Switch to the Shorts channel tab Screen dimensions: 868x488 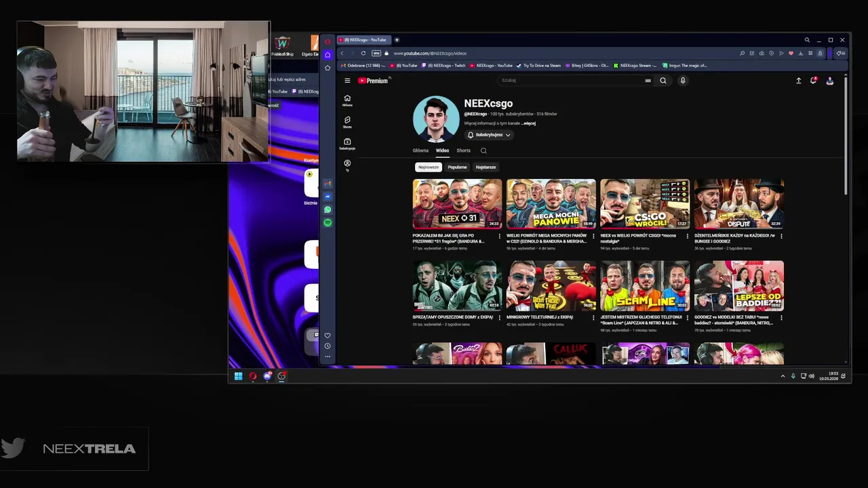tap(463, 150)
